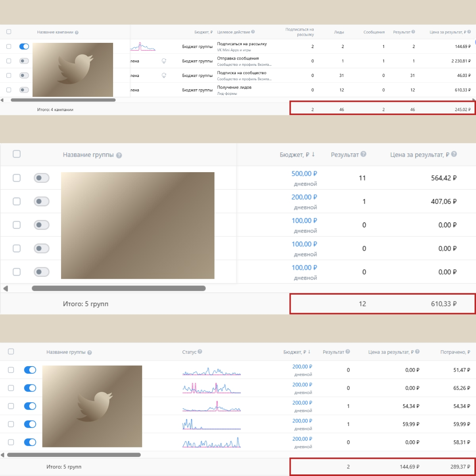Open 200,00 ₽ budget link in 51,47 ₽ row
Viewport: 476px width, 476px height.
pos(302,367)
